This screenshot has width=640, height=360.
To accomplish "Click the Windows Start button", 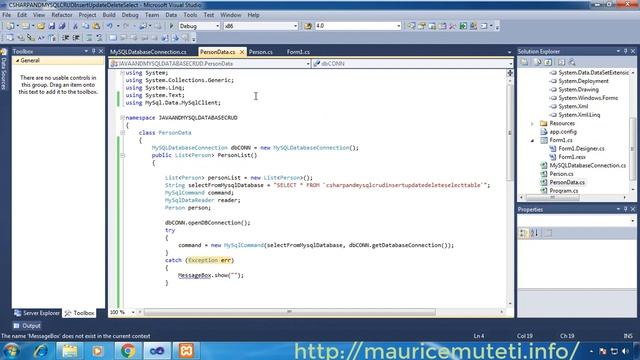I will tap(11, 351).
